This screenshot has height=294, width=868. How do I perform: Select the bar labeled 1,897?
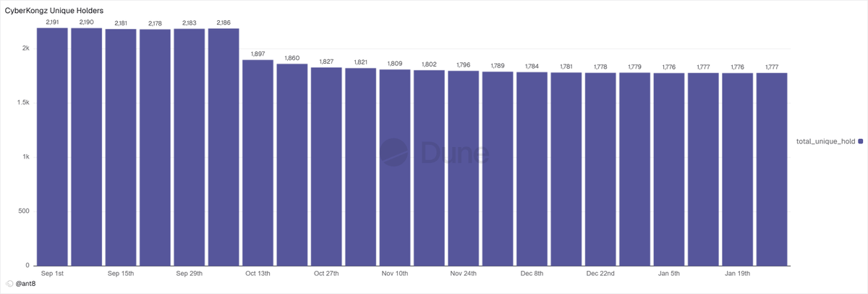coord(258,163)
